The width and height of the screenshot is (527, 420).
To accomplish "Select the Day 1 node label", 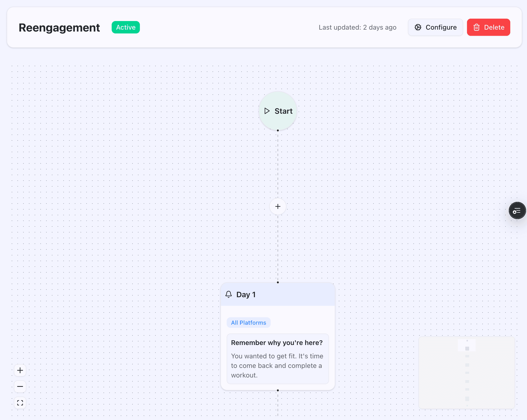I will [246, 294].
